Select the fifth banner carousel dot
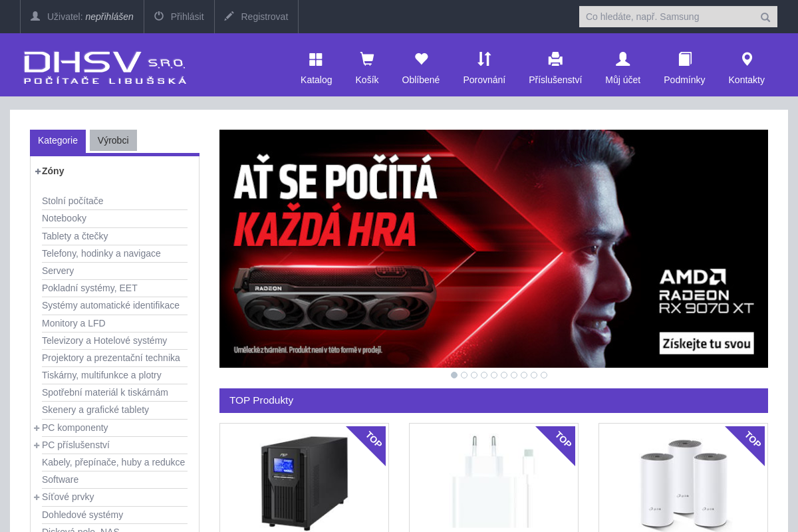 click(494, 375)
